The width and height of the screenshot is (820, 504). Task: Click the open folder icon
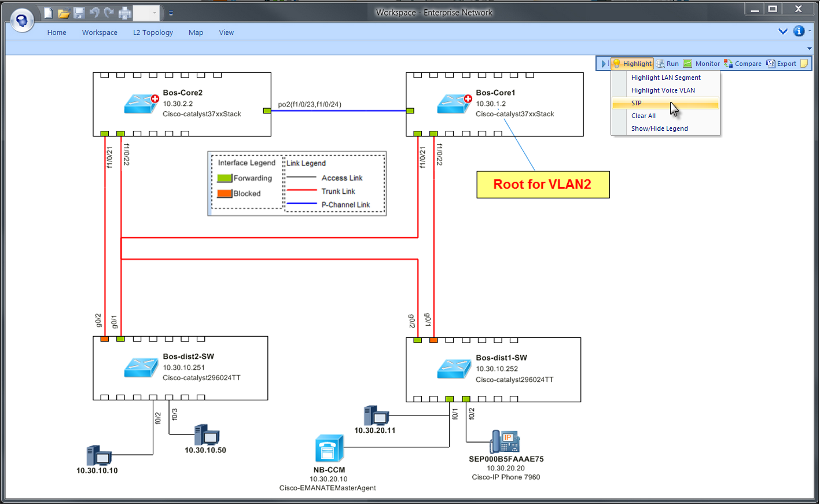[64, 13]
